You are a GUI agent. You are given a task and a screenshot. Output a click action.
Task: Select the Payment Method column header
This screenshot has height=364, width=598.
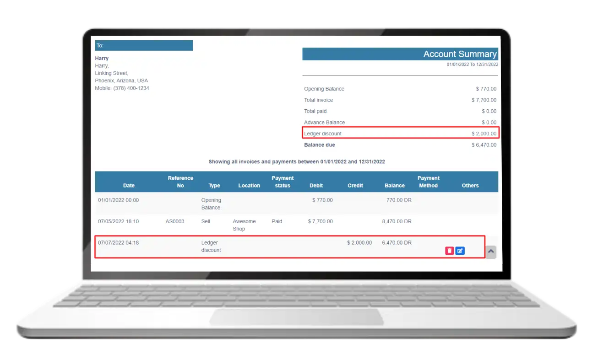pos(428,182)
